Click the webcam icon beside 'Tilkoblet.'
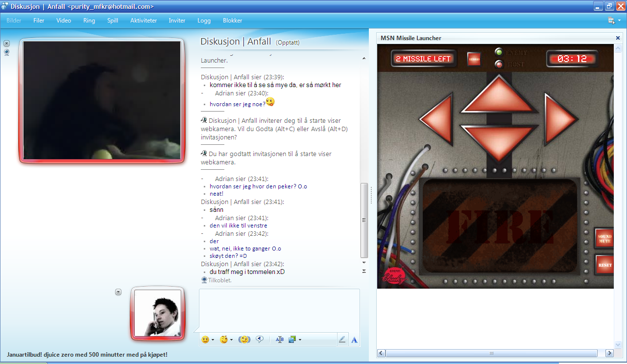Viewport: 627px width, 364px height. (204, 280)
